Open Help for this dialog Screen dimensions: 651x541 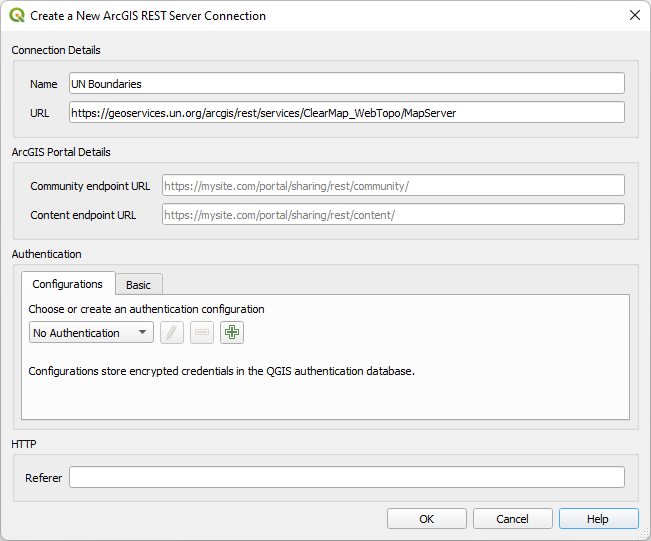[598, 519]
